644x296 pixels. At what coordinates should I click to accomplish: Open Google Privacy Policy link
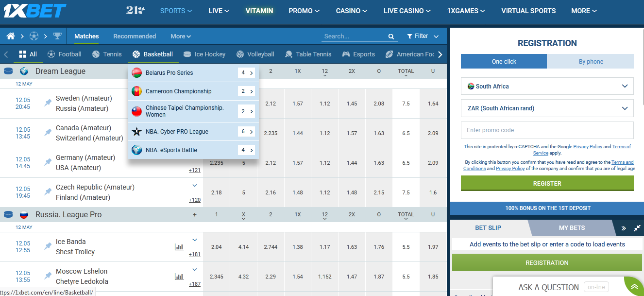coord(588,146)
